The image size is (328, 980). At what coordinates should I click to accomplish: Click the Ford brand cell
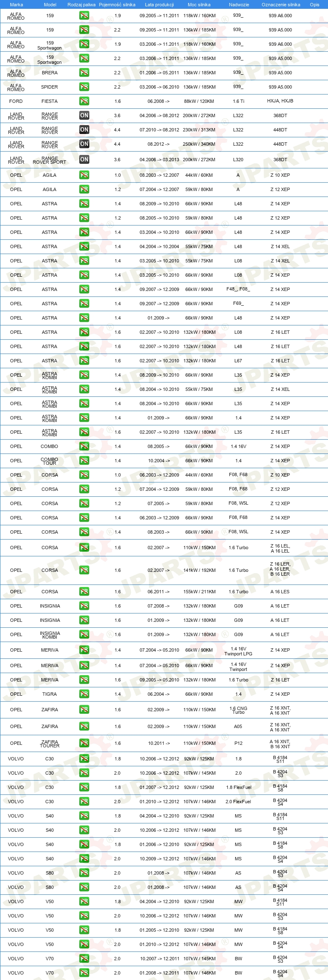tap(16, 101)
